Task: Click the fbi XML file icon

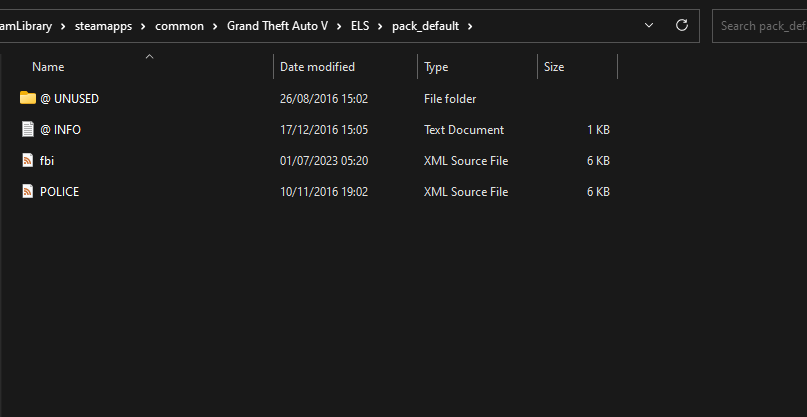Action: [28, 160]
